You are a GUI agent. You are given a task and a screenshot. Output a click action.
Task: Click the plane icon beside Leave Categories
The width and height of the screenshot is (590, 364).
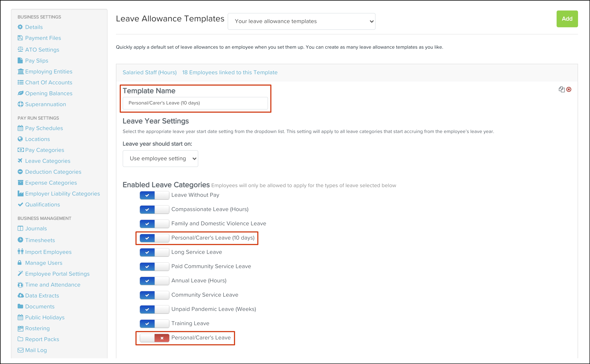(20, 160)
